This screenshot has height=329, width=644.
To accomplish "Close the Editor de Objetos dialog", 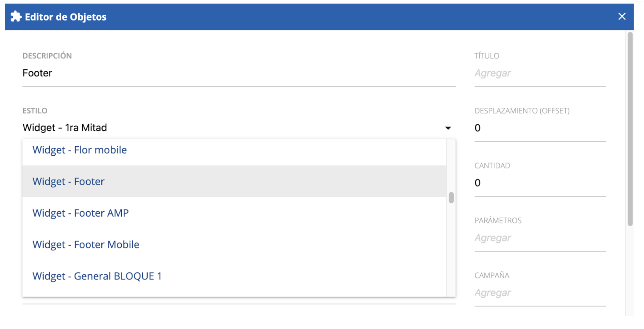I will pyautogui.click(x=622, y=17).
